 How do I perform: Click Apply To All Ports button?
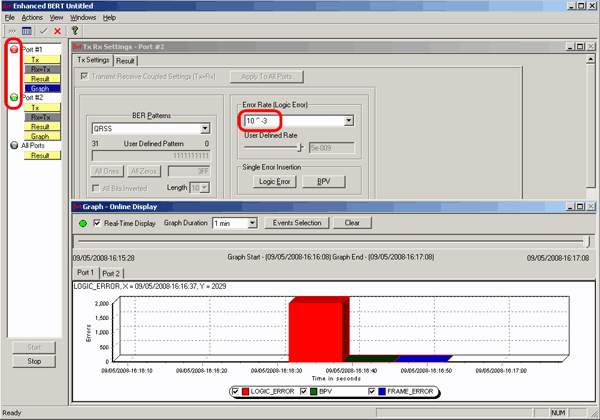[267, 77]
